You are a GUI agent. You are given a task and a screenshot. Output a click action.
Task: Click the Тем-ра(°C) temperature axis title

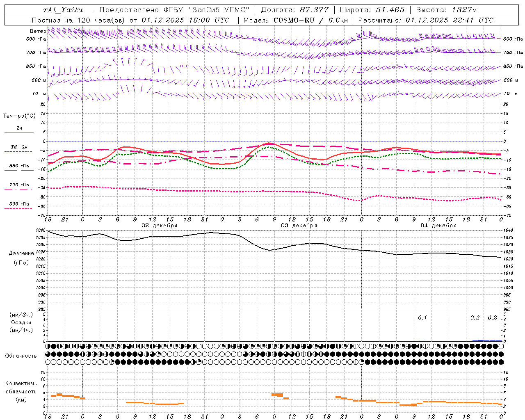point(19,116)
